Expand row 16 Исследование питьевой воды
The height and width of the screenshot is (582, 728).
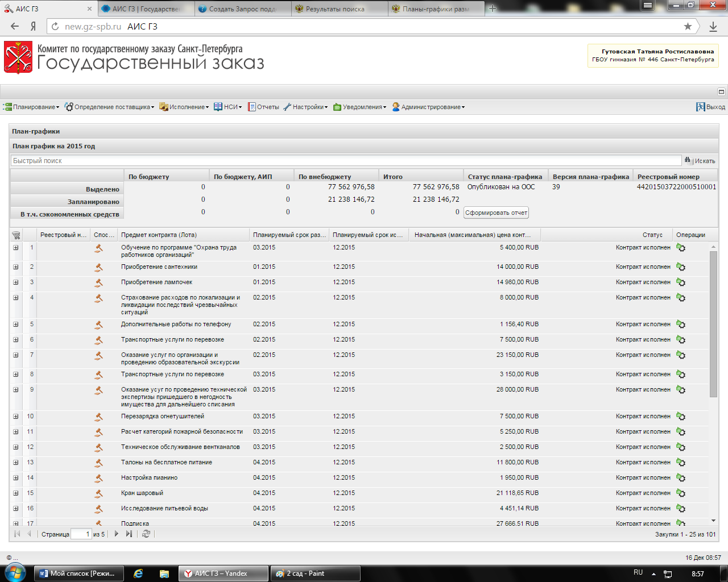point(16,509)
